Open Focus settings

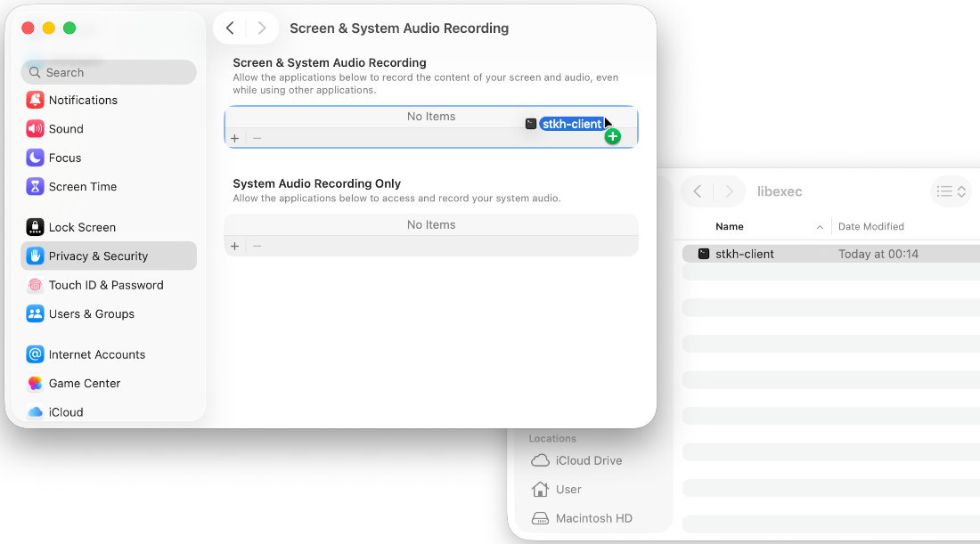coord(65,158)
